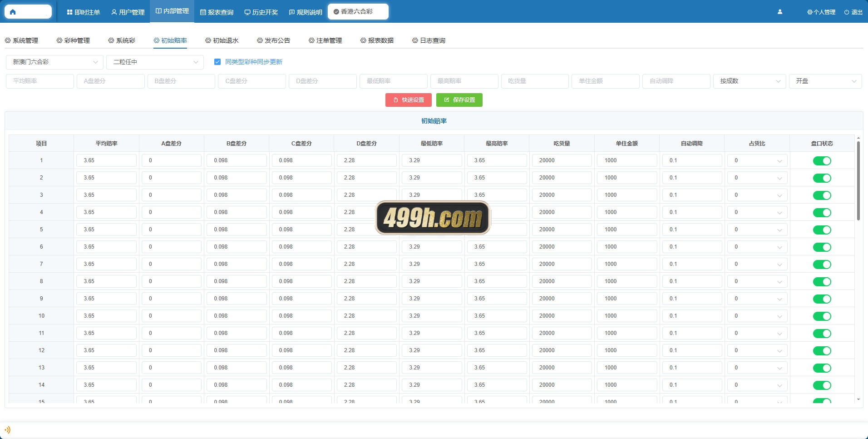Click the gear icon beside 初始退水
Screen dimensions: 868x439
click(208, 40)
